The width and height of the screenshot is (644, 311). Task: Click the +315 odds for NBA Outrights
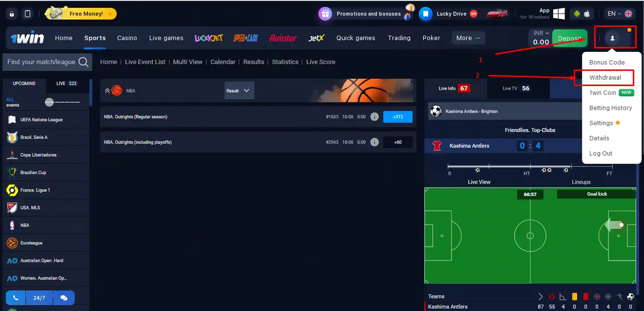(x=397, y=116)
